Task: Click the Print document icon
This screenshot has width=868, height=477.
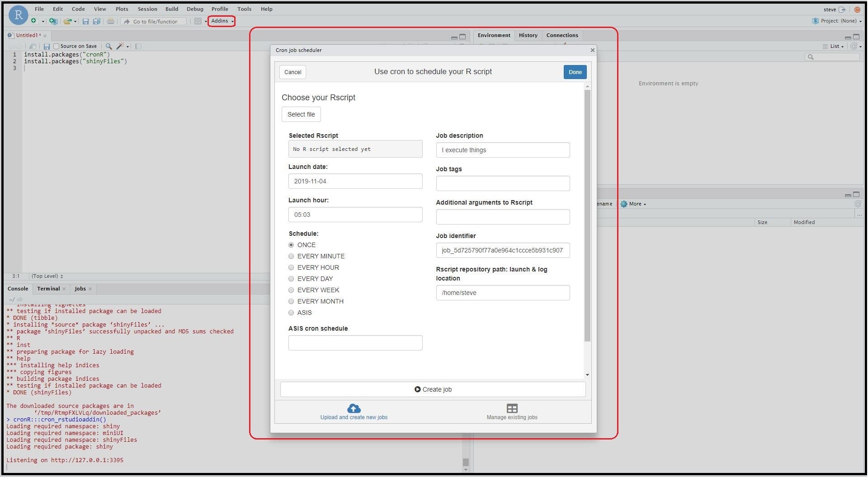Action: coord(110,21)
